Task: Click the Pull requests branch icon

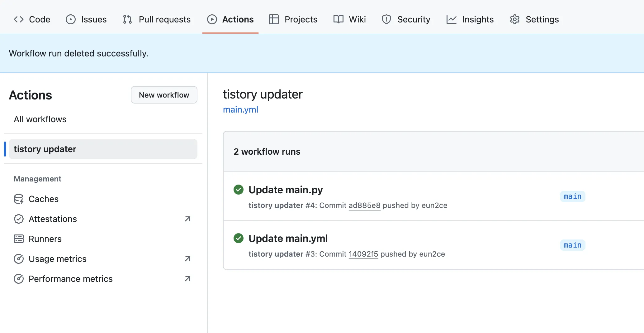Action: [127, 19]
